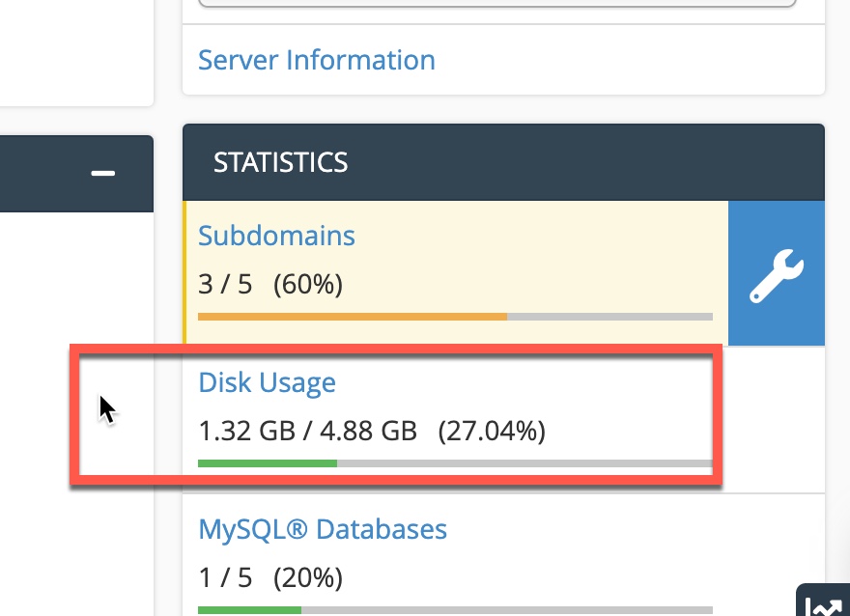Click the box above Server Information
The image size is (850, 616).
coord(497,3)
